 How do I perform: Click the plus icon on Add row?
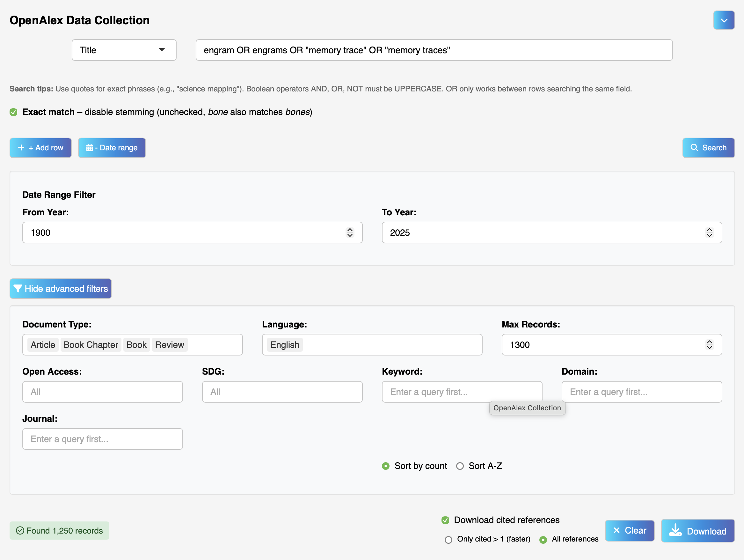(x=21, y=147)
